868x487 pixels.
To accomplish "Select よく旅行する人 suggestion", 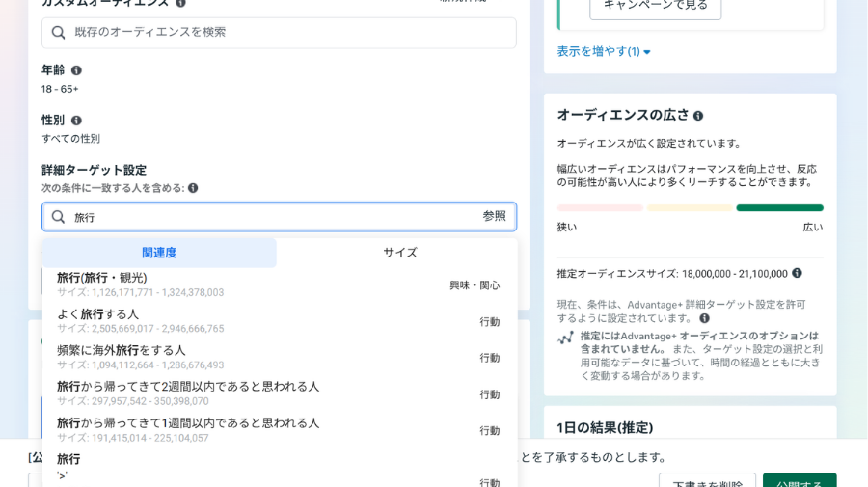I will (x=280, y=321).
